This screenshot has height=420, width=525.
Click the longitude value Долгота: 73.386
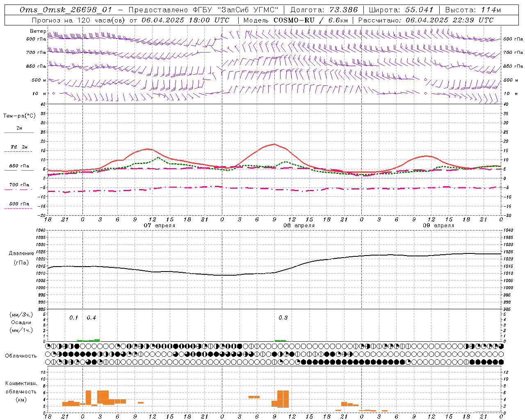coord(324,10)
